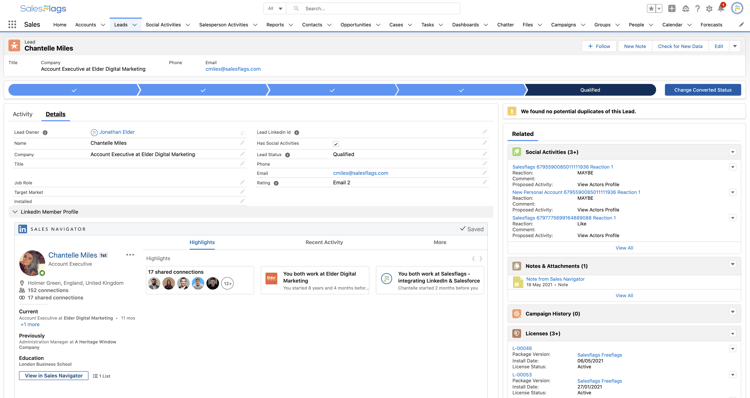Open the More tab in Sales Navigator
This screenshot has width=750, height=398.
(440, 243)
